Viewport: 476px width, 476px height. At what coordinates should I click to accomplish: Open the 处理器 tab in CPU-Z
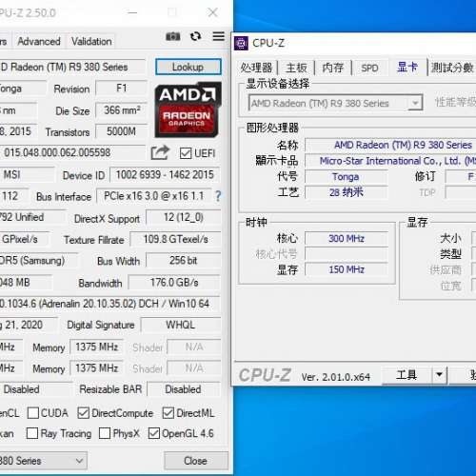(256, 68)
